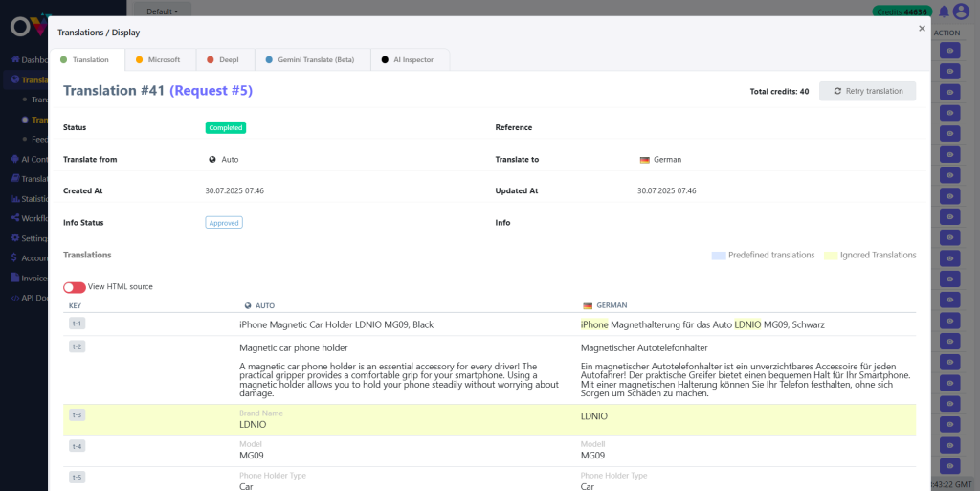
Task: Open the AI Inspector tab
Action: coord(411,60)
